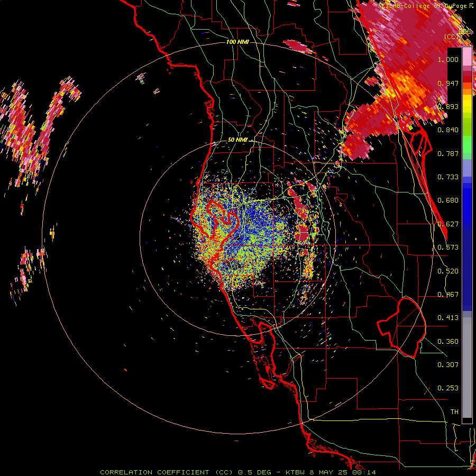476x476 pixels.
Task: Pick the light pink swatch at the top of the color bar
Action: click(467, 57)
